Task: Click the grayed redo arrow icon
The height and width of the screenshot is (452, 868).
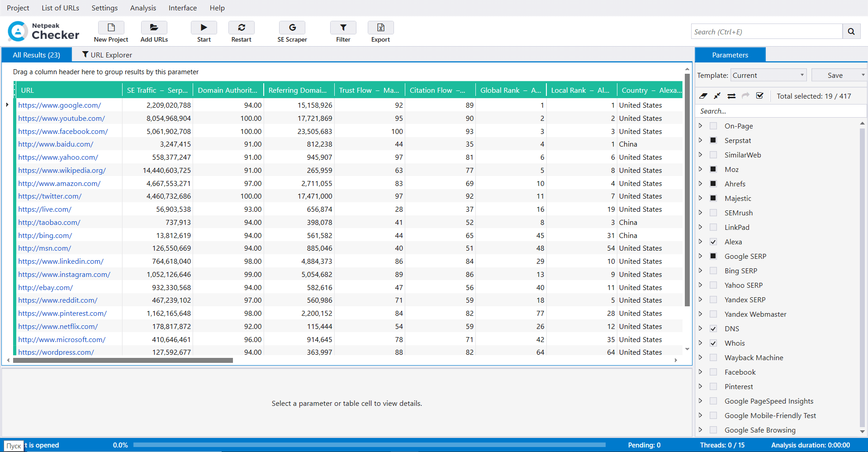Action: [x=746, y=95]
